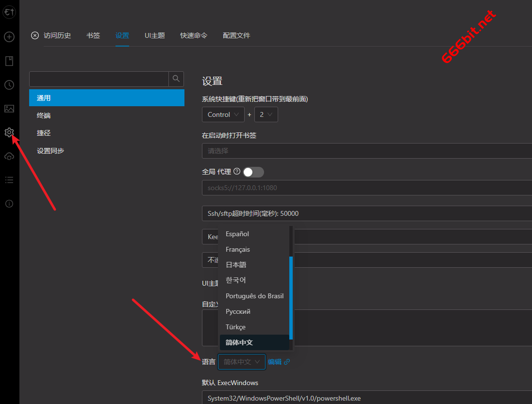Click the info icon in left sidebar
The height and width of the screenshot is (404, 532).
[x=9, y=204]
